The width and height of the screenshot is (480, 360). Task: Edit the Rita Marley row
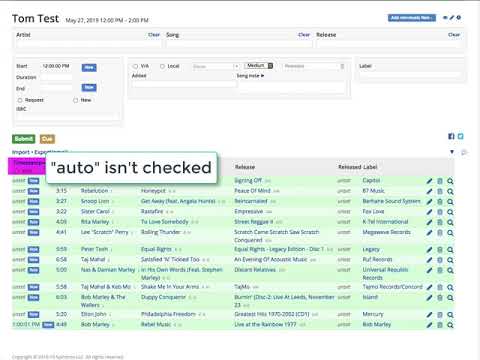[429, 222]
